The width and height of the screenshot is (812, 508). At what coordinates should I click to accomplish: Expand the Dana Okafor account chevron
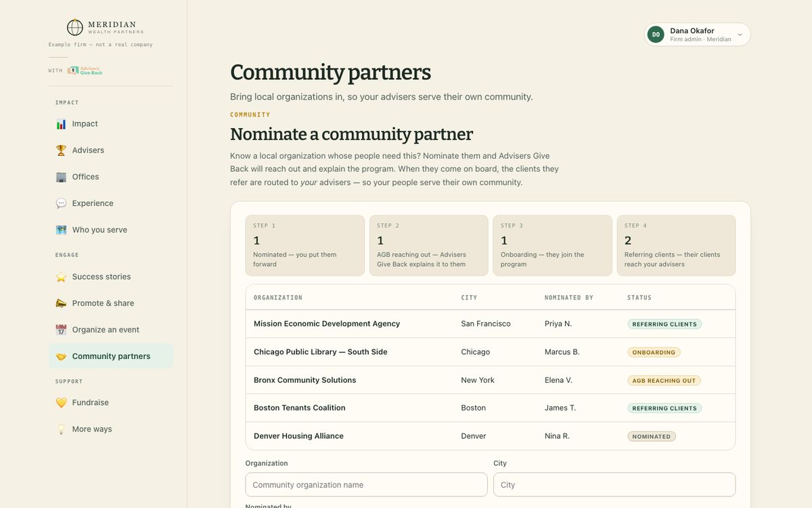740,35
